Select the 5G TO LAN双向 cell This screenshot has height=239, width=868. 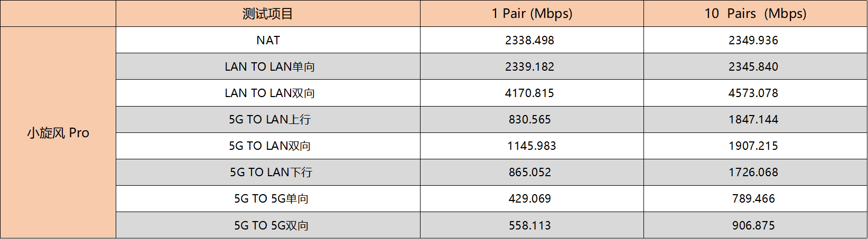268,146
